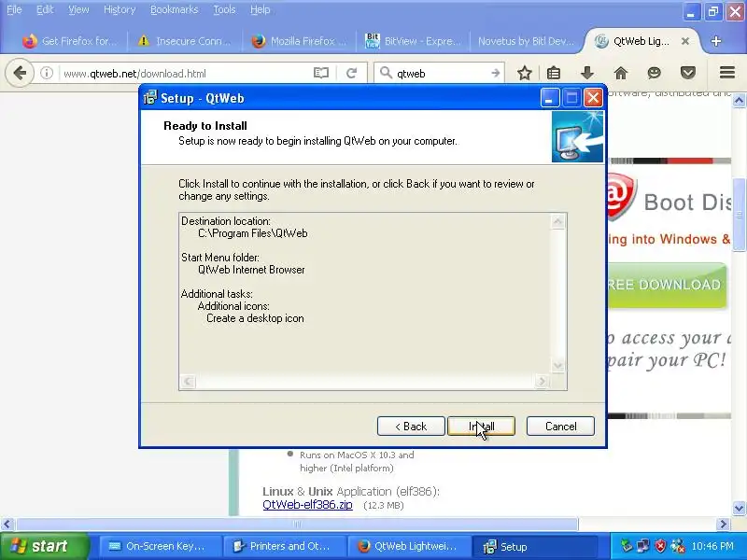
Task: Select the QtWeb Internet Browser line
Action: pos(251,270)
